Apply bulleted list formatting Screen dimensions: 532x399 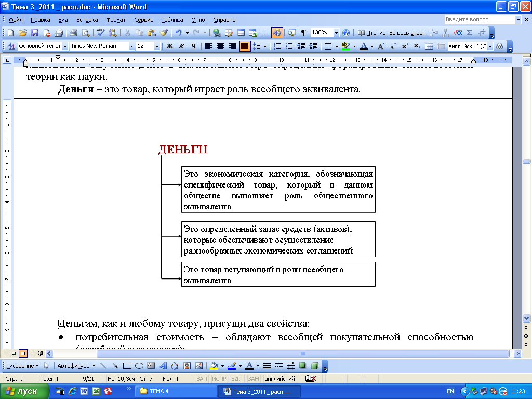point(289,46)
